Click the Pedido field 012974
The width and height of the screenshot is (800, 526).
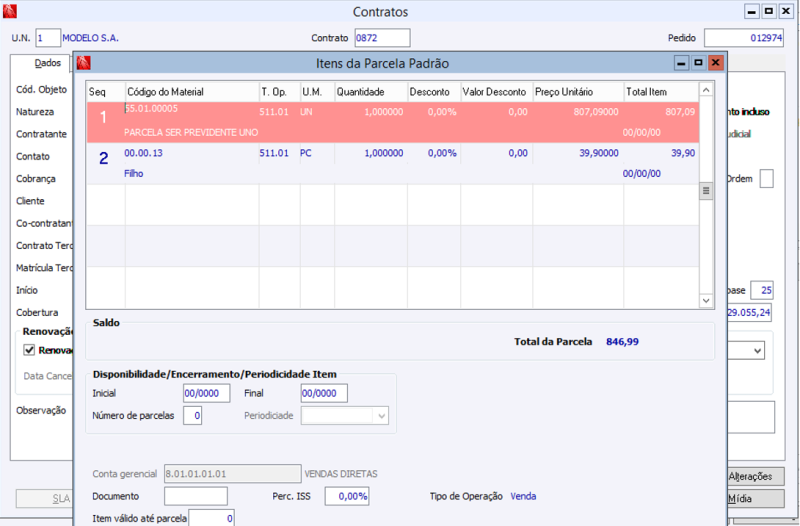pyautogui.click(x=744, y=38)
